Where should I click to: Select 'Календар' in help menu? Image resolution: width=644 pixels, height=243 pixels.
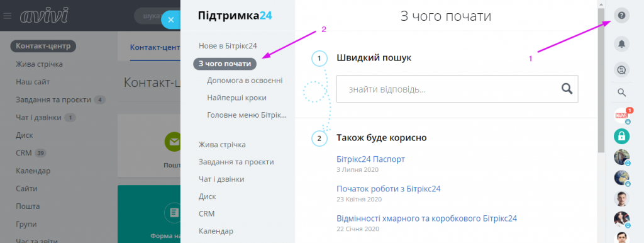tap(216, 231)
